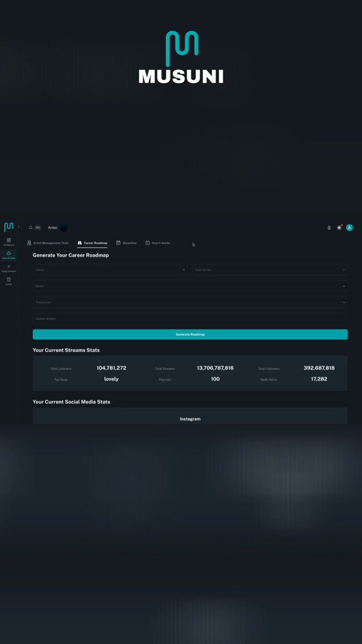Open Dashboard from the sidebar
This screenshot has height=644, width=362.
pyautogui.click(x=9, y=241)
